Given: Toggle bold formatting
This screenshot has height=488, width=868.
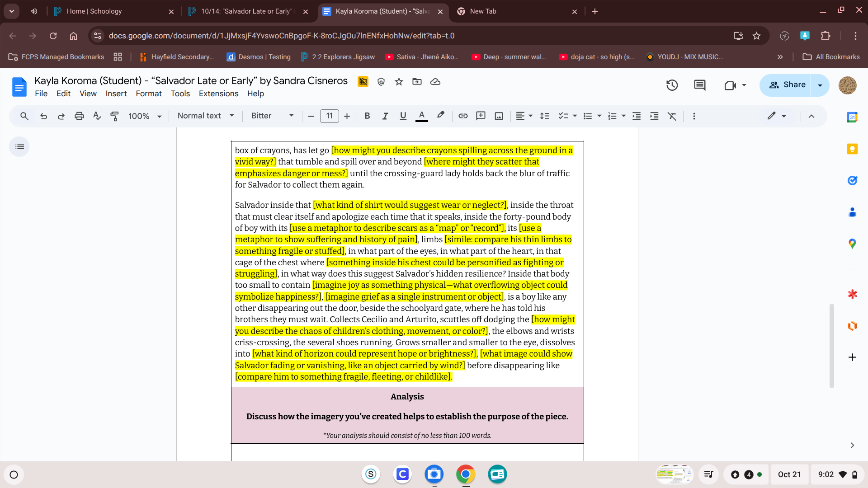Looking at the screenshot, I should (367, 116).
